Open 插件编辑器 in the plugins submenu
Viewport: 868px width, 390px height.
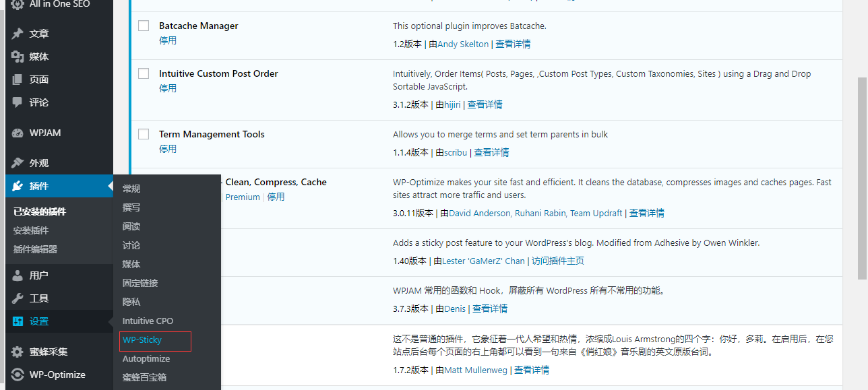(36, 249)
